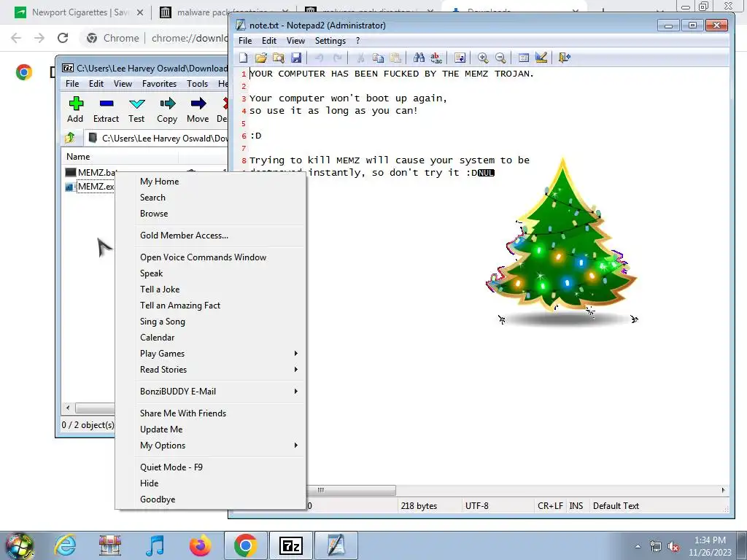Select Hide in the BonziBUDDY menu

220,483
